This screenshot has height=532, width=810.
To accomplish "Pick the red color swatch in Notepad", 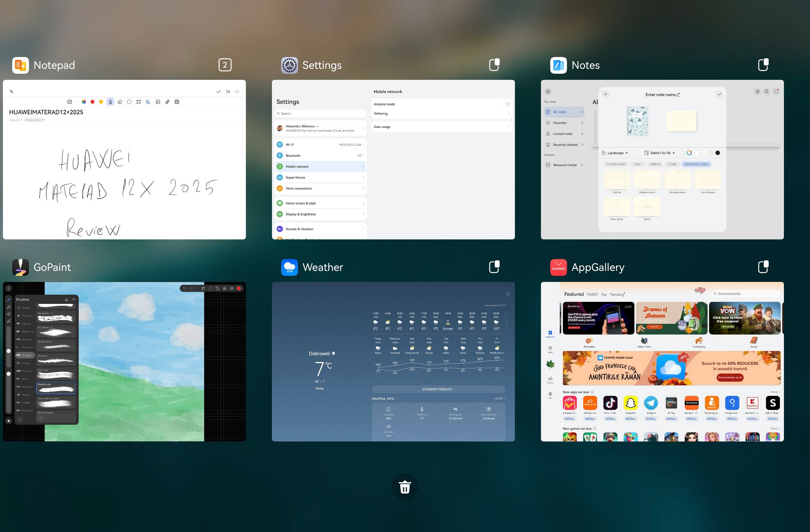I will tap(92, 102).
